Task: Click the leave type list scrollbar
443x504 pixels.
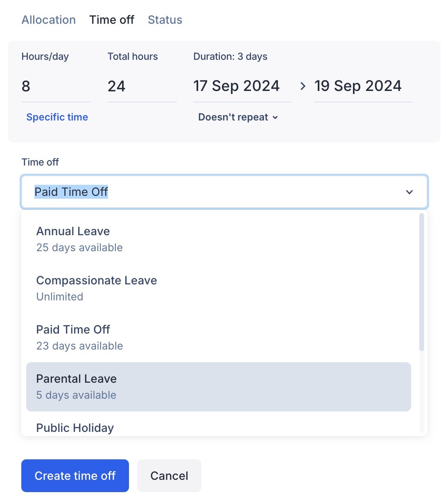Action: point(422,282)
